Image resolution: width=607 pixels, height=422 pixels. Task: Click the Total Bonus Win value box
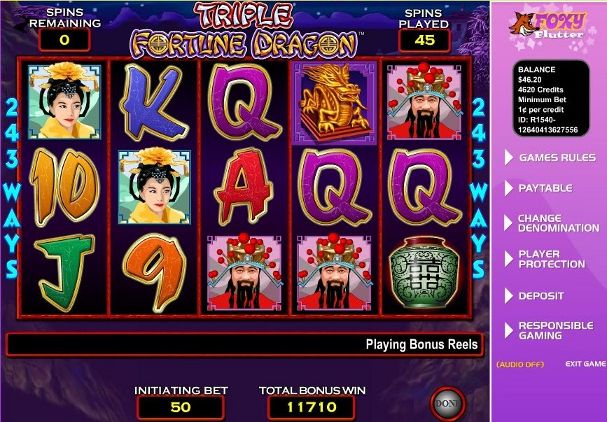pyautogui.click(x=312, y=407)
